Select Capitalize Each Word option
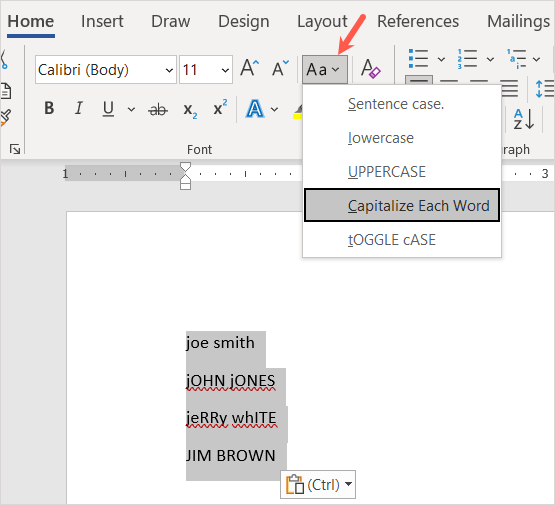Viewport: 555px width, 505px height. [402, 205]
